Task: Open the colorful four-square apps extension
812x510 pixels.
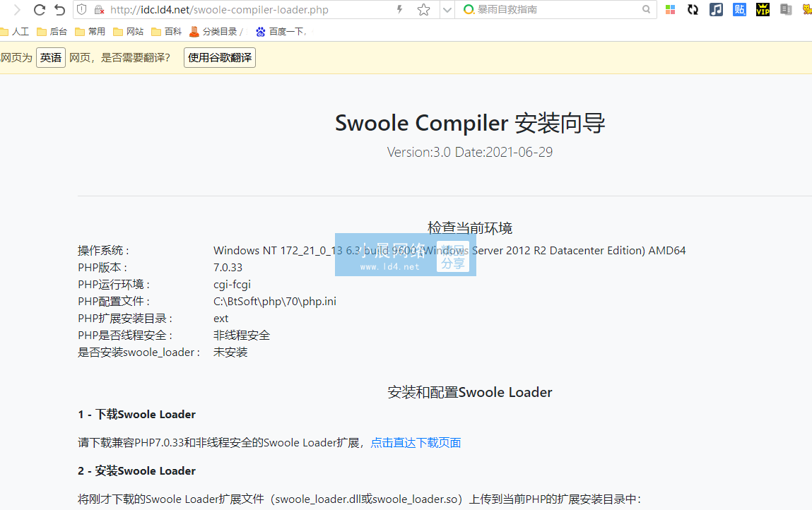Action: coord(670,9)
